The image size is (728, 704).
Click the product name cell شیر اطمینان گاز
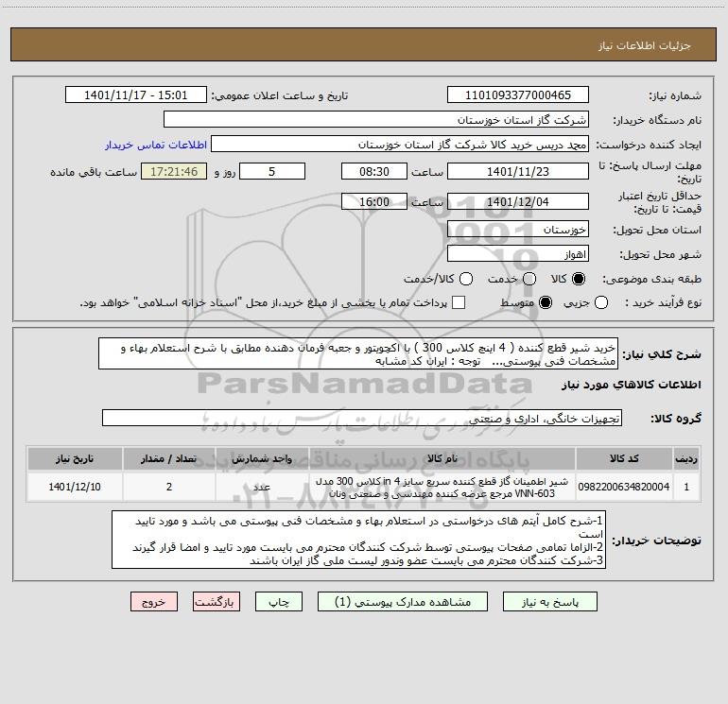442,487
